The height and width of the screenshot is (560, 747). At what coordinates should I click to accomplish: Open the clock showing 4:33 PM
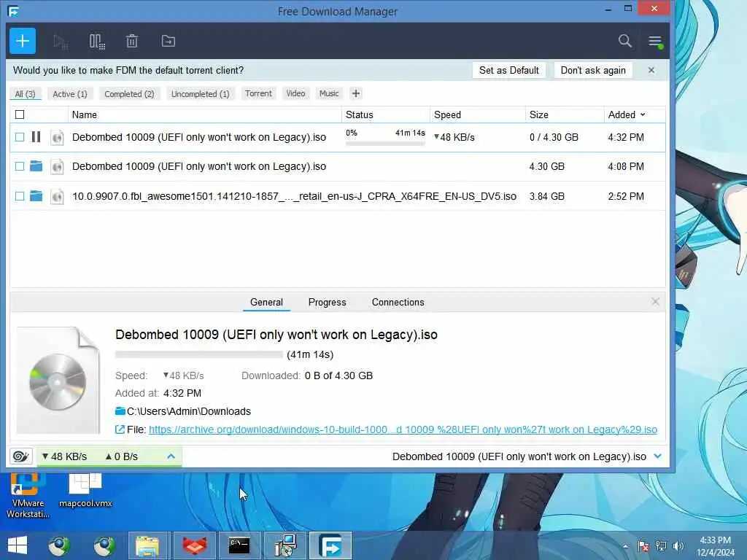pos(715,545)
